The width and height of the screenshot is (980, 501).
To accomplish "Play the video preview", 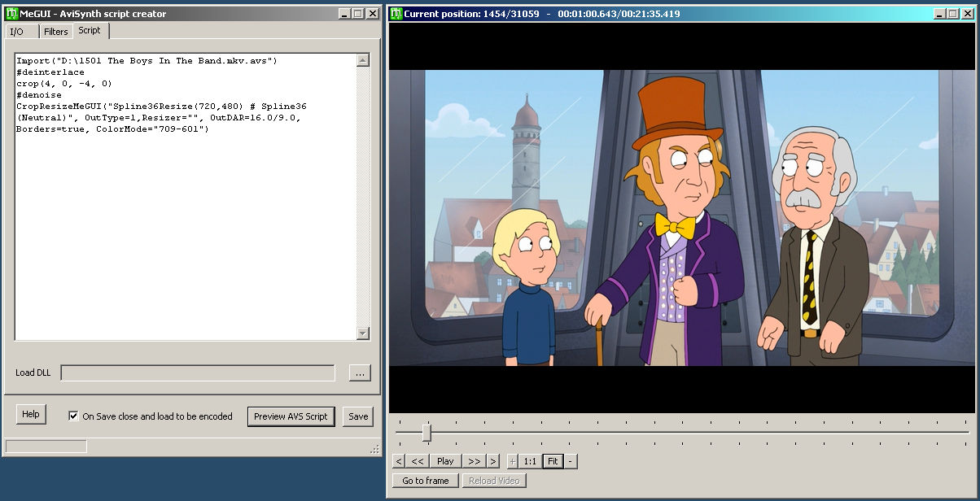I will (x=445, y=461).
